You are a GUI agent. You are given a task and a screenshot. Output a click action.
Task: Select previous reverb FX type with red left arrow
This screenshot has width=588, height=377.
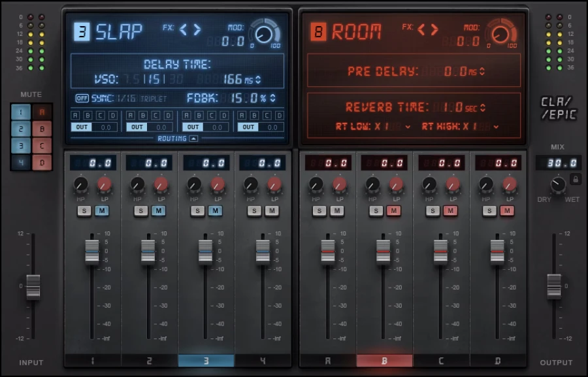(x=421, y=29)
